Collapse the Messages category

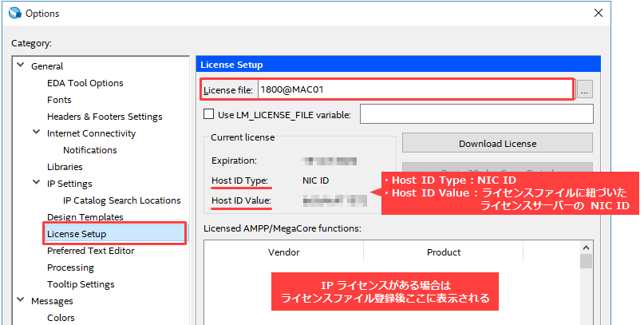click(x=21, y=300)
